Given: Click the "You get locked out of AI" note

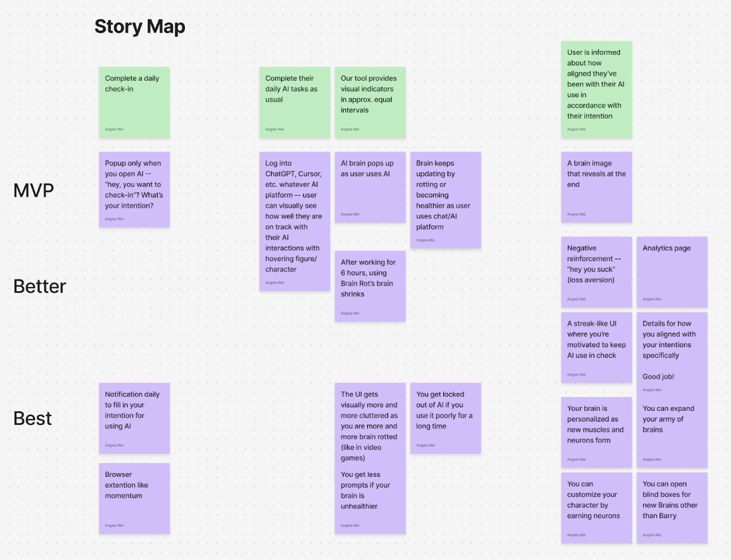Looking at the screenshot, I should click(445, 418).
